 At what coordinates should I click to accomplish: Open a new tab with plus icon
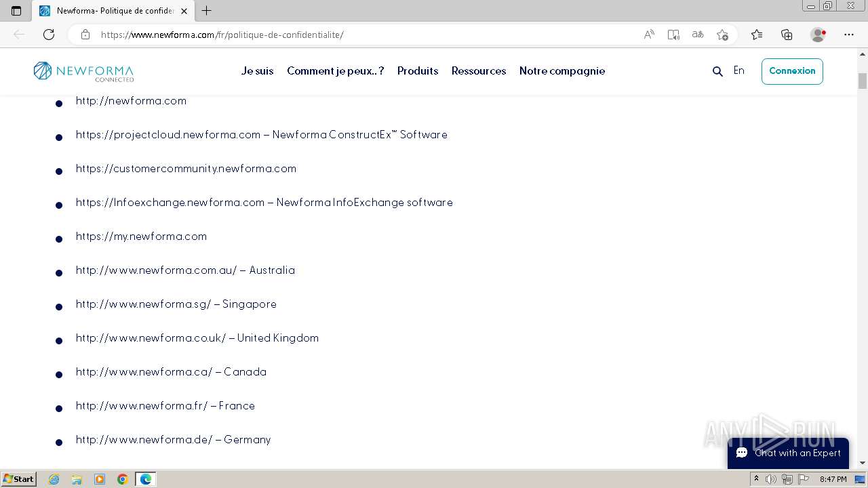[x=207, y=11]
